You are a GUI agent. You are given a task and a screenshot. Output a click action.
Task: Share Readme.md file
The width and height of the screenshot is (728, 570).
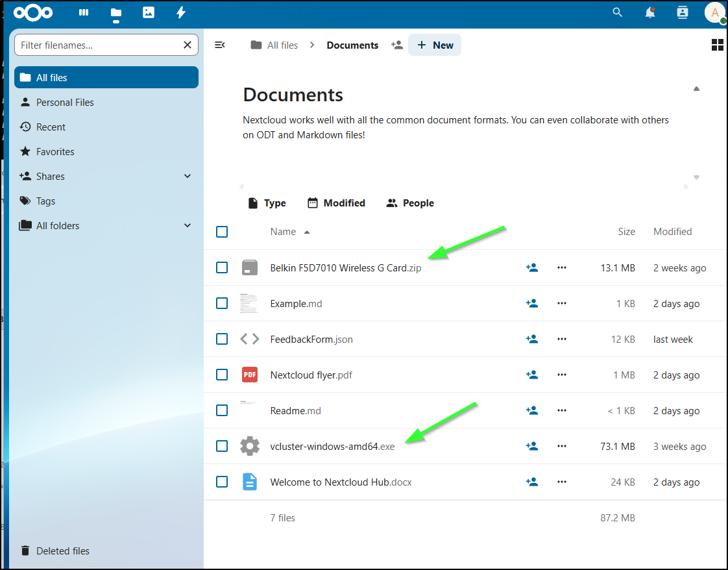[532, 411]
